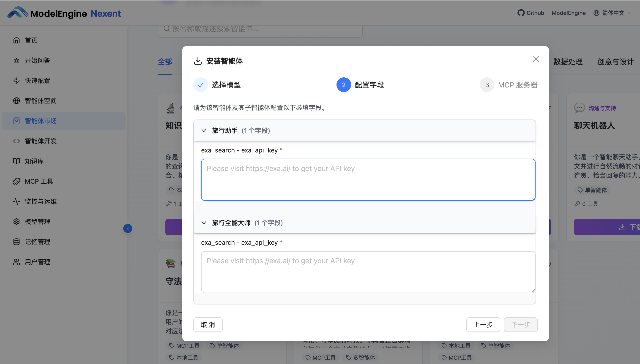This screenshot has height=364, width=640.
Task: Click the 取消 button
Action: 208,324
